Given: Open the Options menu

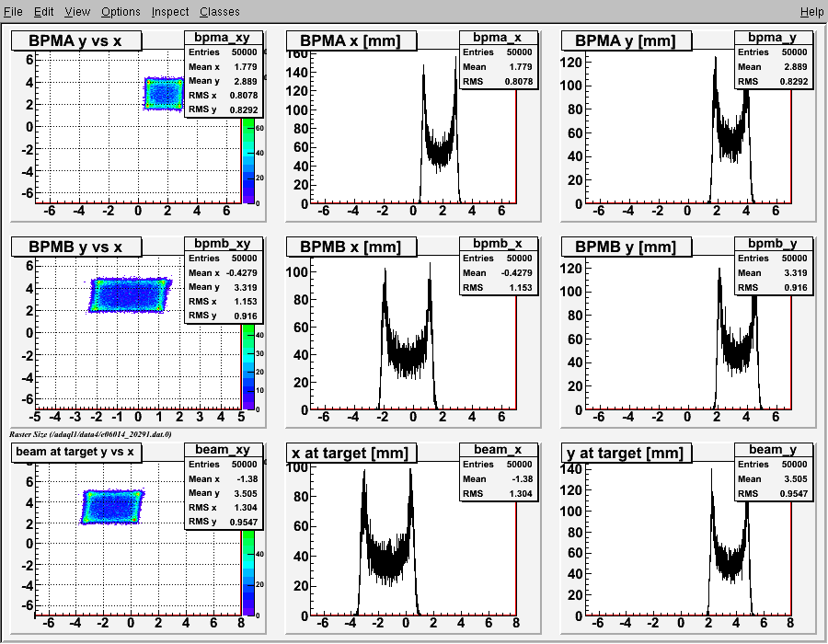Looking at the screenshot, I should [121, 11].
